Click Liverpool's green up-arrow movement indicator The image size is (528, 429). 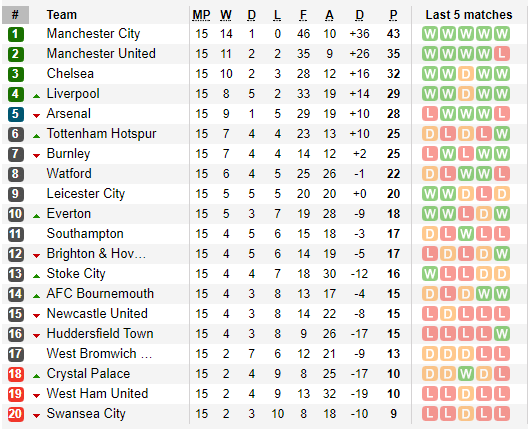(36, 96)
